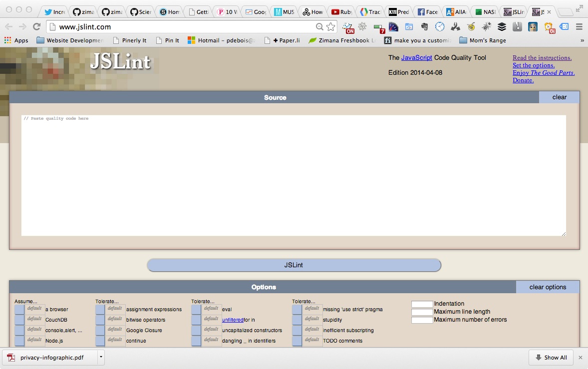Toggle tolerate stupidity option
Image resolution: width=588 pixels, height=369 pixels.
click(296, 320)
